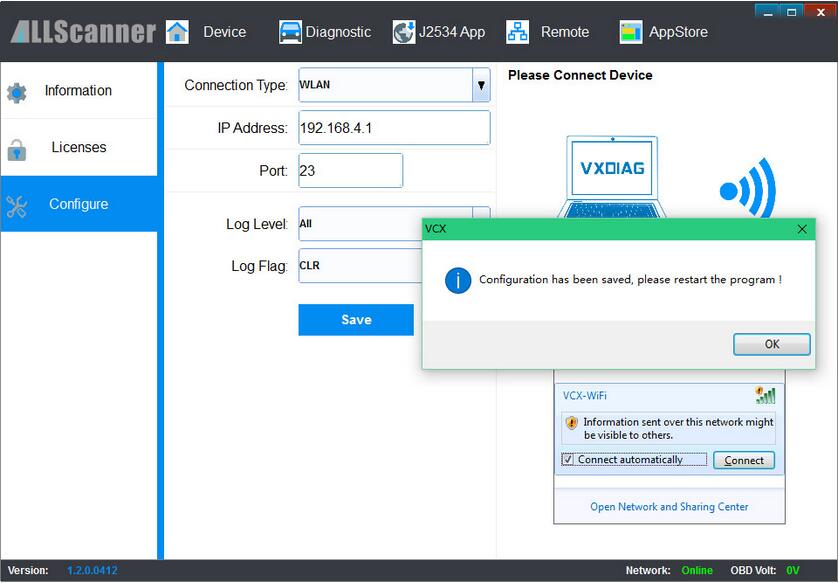Maximize the ALLScanner window
The image size is (839, 583).
click(791, 12)
